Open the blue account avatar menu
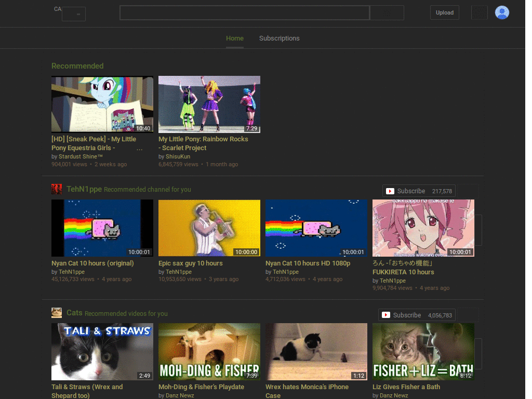Screen dimensions: 532x399 [502, 12]
